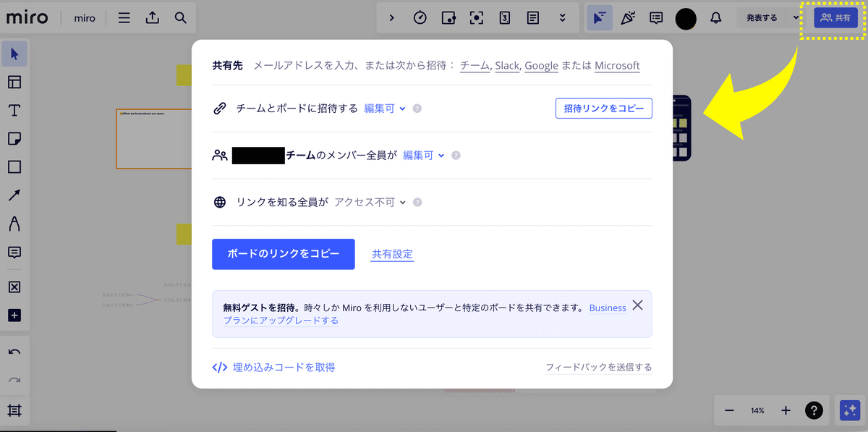Click 招待リンクをコピー button
This screenshot has height=432, width=868.
(604, 109)
